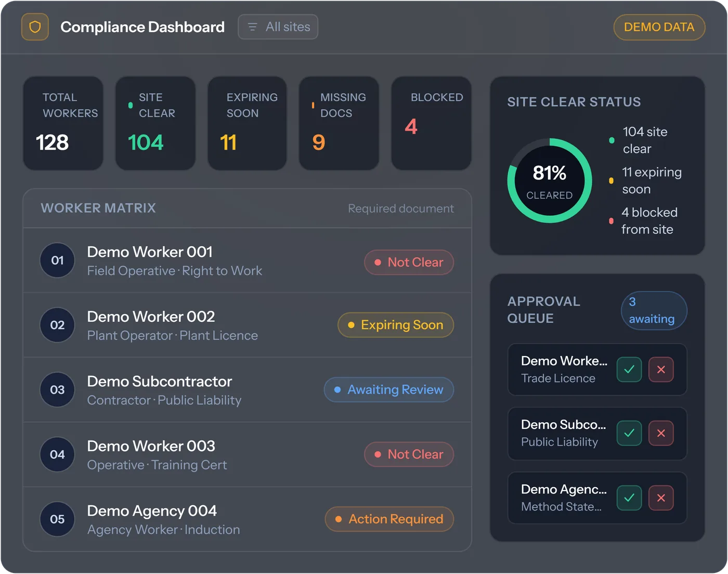Click Not Clear status for Demo Worker 003

click(x=409, y=454)
